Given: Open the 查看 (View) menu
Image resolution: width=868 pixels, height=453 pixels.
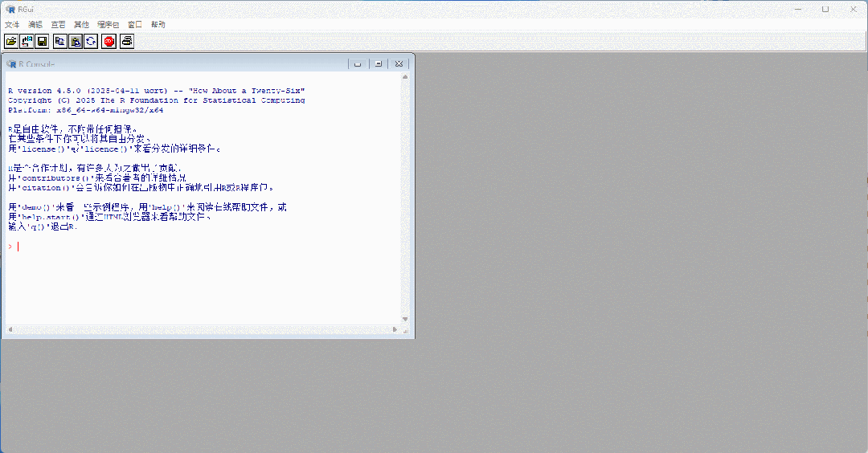Looking at the screenshot, I should coord(58,24).
